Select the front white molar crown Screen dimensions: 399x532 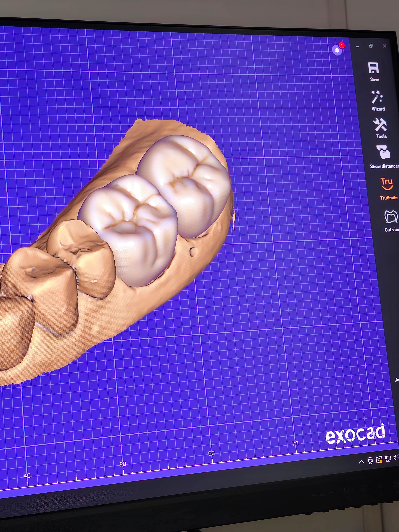click(x=131, y=226)
